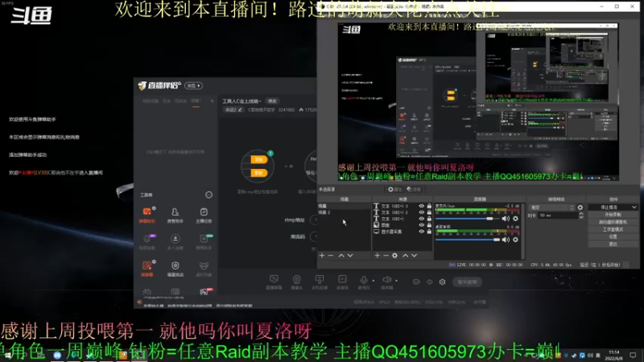Mute the 麦克风/Aux audio channel

(506, 219)
